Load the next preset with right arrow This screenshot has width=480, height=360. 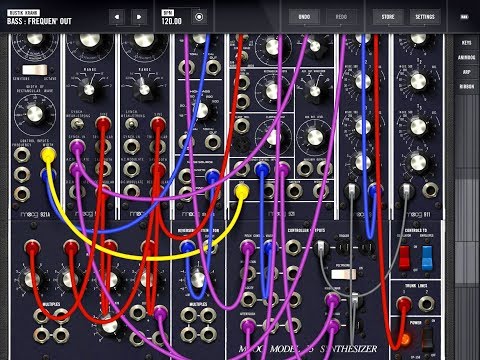pos(139,17)
